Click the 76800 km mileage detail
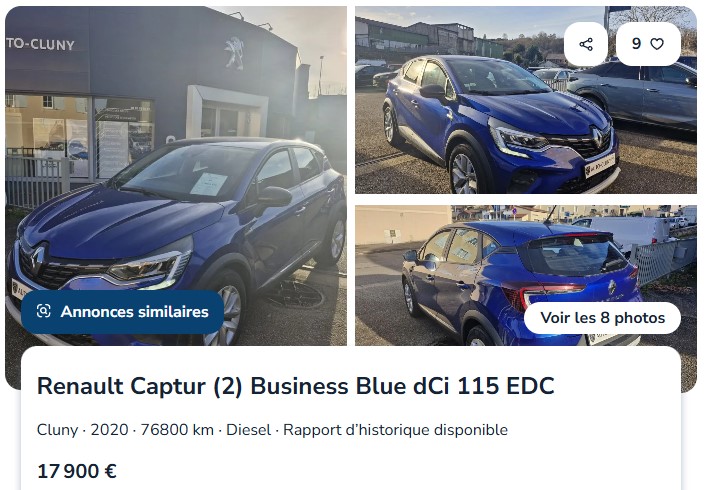 [177, 430]
